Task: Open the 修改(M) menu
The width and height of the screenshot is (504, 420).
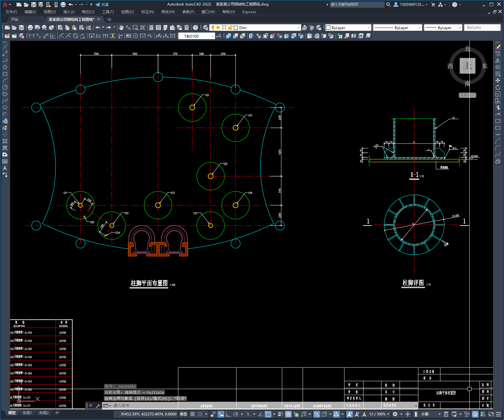Action: 168,12
